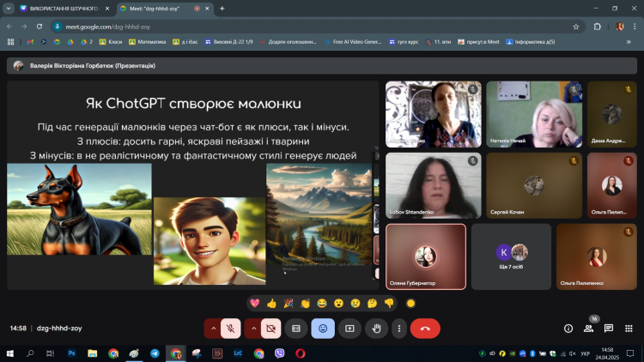Expand hidden bookmarks chevron in bookmarks bar
The width and height of the screenshot is (644, 362).
pyautogui.click(x=629, y=41)
